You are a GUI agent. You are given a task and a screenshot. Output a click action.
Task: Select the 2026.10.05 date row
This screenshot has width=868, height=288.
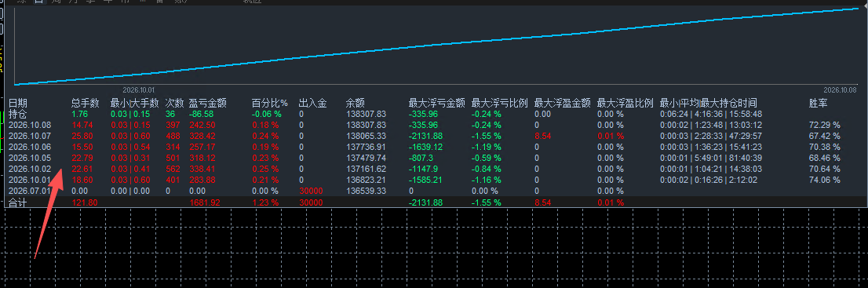pos(30,158)
